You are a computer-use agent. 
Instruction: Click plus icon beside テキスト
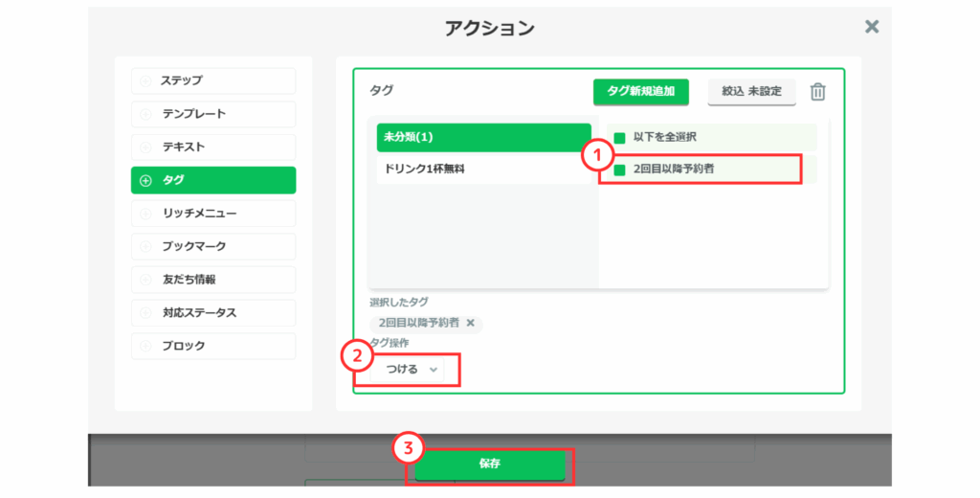pos(145,147)
